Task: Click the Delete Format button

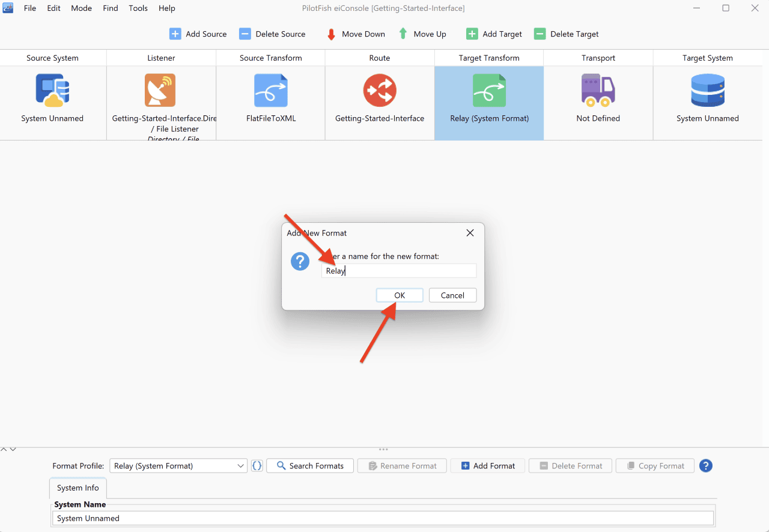Action: point(570,465)
